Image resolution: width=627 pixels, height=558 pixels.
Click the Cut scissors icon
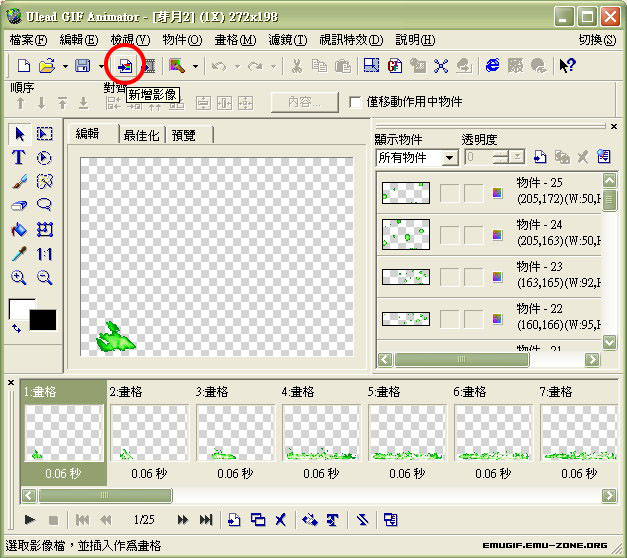(x=296, y=66)
